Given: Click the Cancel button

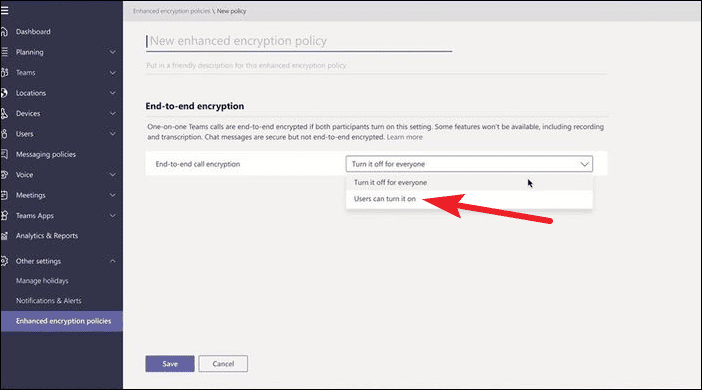Looking at the screenshot, I should [x=223, y=364].
